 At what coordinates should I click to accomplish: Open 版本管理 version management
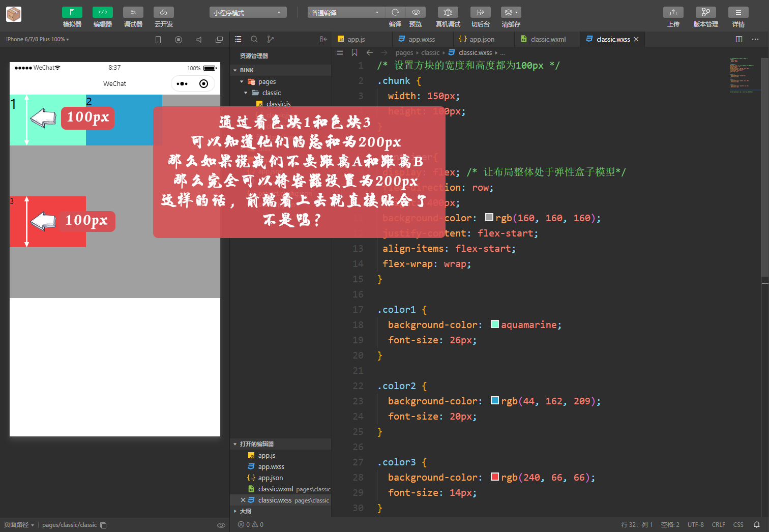706,12
